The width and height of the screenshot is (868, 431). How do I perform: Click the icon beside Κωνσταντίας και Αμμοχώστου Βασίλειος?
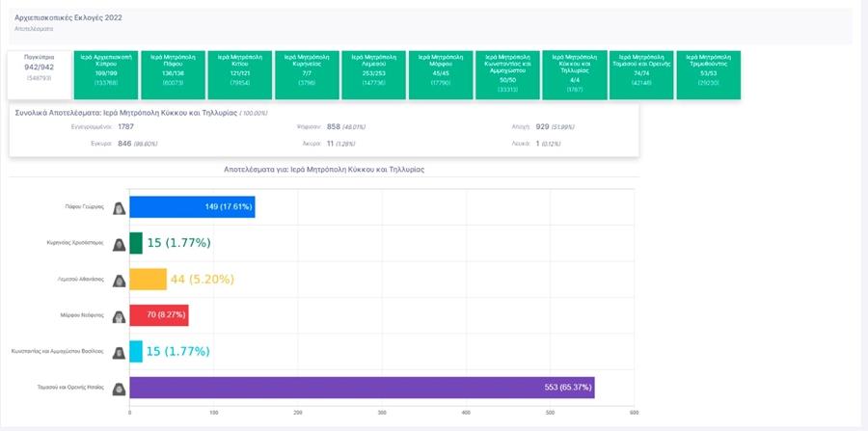click(x=120, y=352)
